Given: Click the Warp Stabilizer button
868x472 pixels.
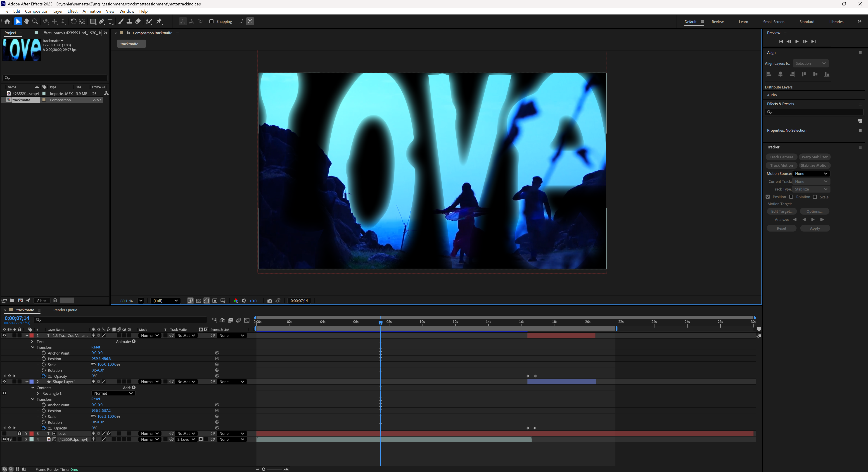Looking at the screenshot, I should click(x=814, y=157).
